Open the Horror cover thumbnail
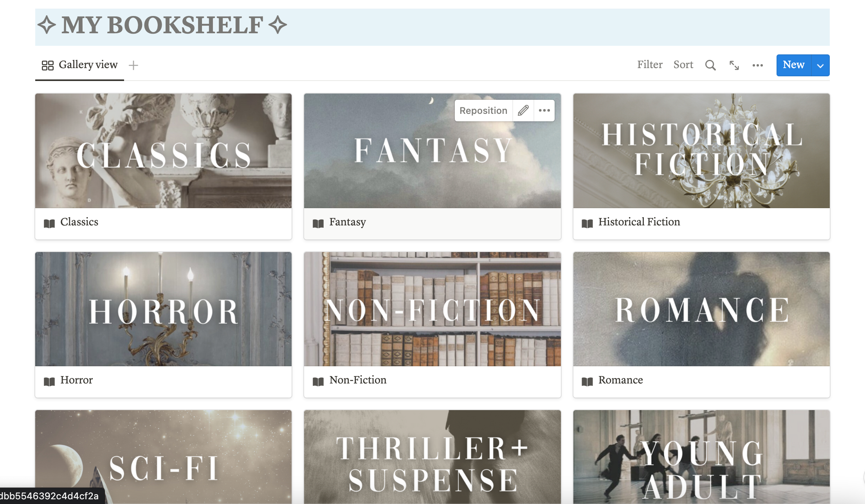This screenshot has width=865, height=504. [x=163, y=309]
